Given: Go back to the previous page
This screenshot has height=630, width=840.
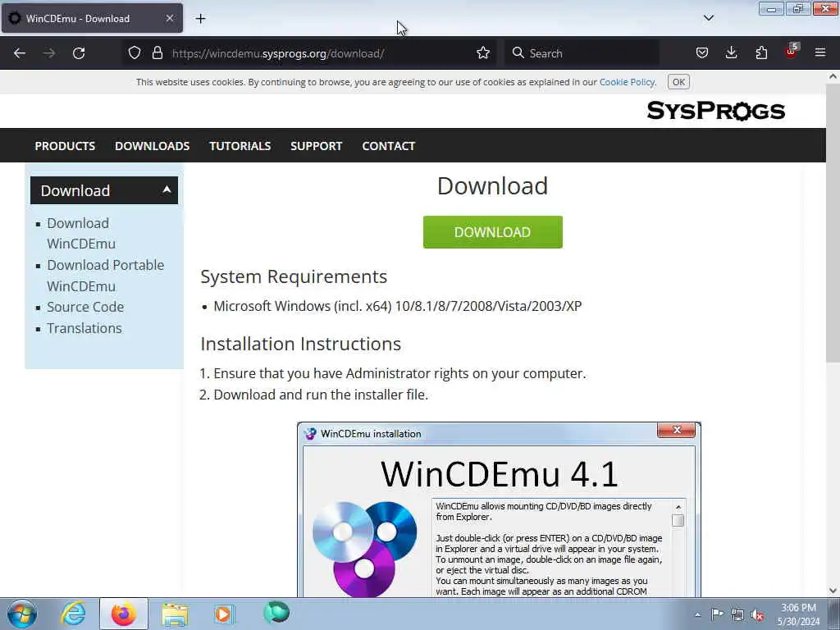Looking at the screenshot, I should (20, 53).
